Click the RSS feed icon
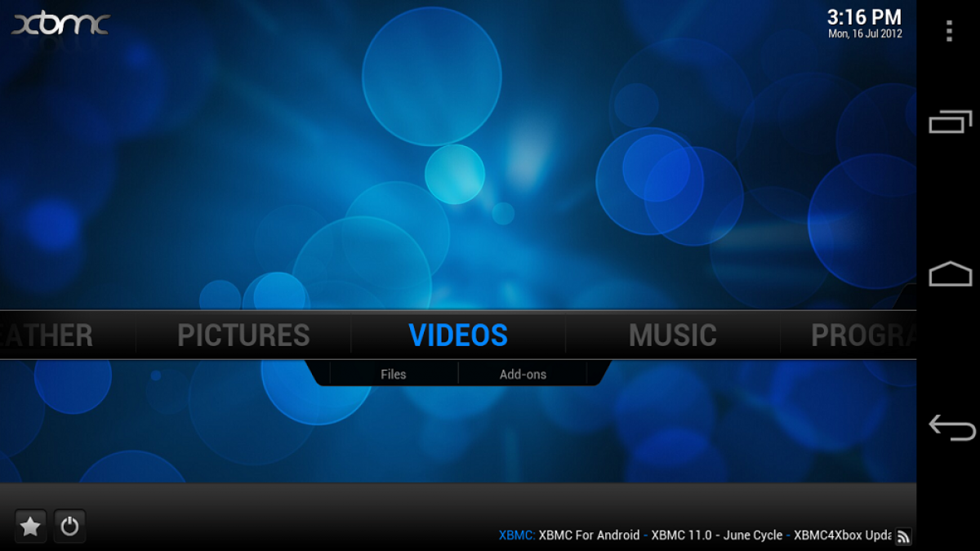 coord(903,536)
